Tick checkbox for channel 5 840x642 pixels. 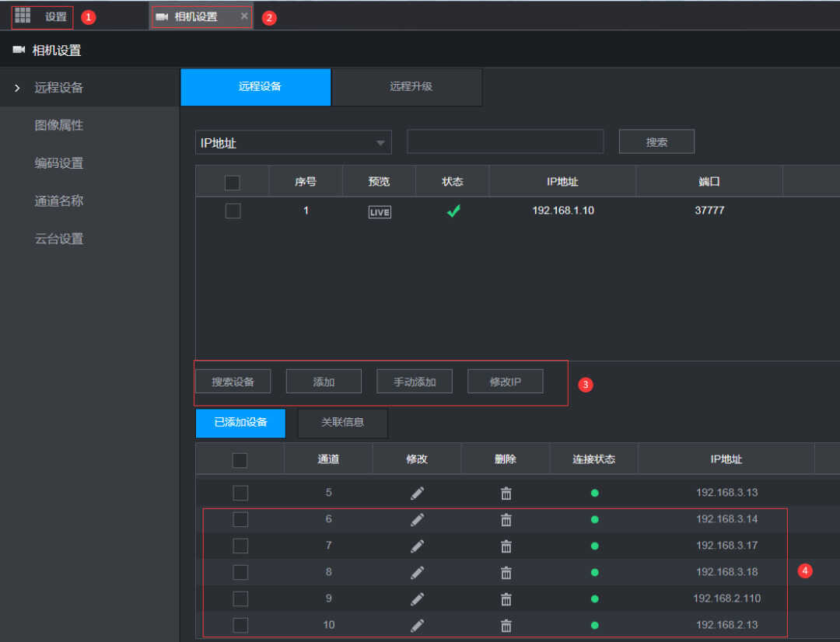tap(240, 493)
